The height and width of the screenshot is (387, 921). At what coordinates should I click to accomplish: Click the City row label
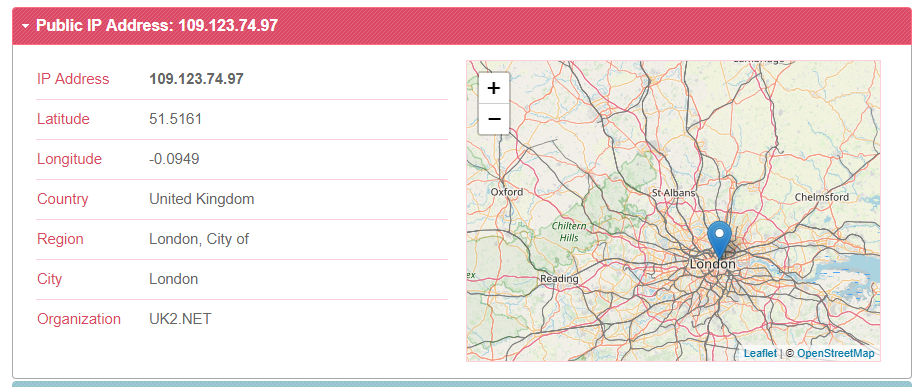click(49, 279)
